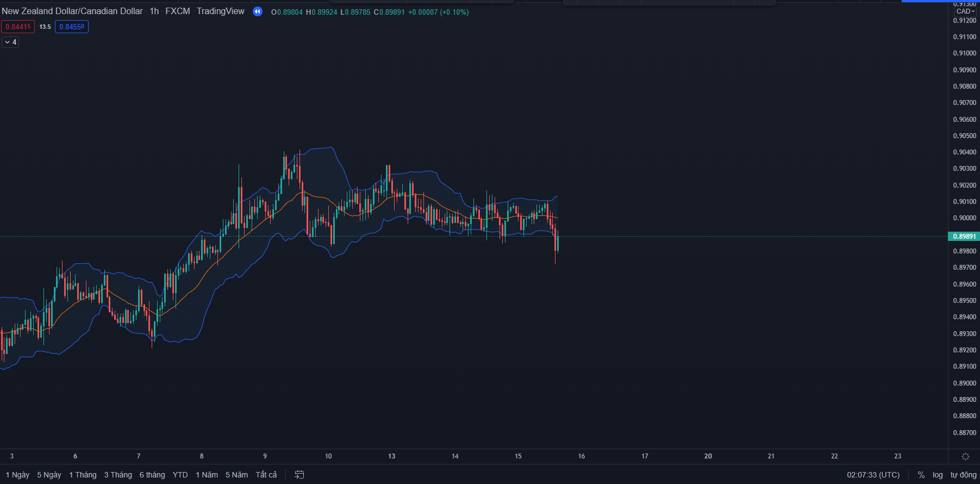
Task: Open the go-to-date calendar icon
Action: click(299, 475)
